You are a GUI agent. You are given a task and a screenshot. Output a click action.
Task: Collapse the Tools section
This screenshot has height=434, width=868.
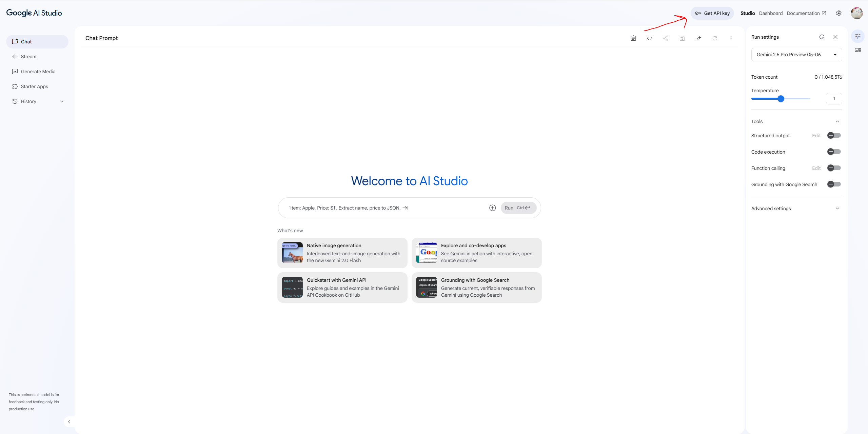tap(837, 121)
